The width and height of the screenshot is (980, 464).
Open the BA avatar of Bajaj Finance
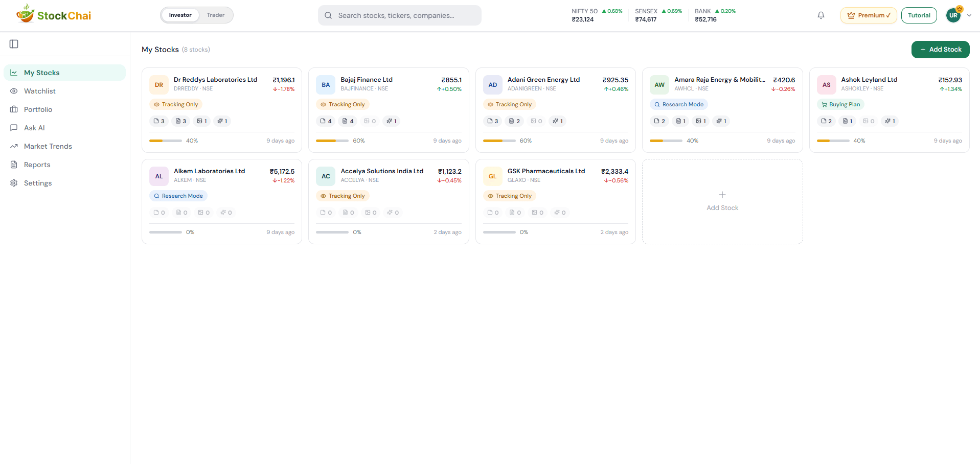tap(326, 85)
